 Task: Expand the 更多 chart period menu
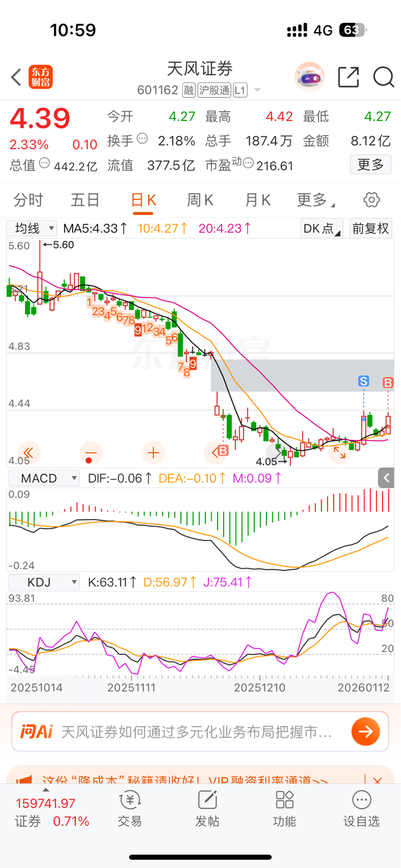316,200
